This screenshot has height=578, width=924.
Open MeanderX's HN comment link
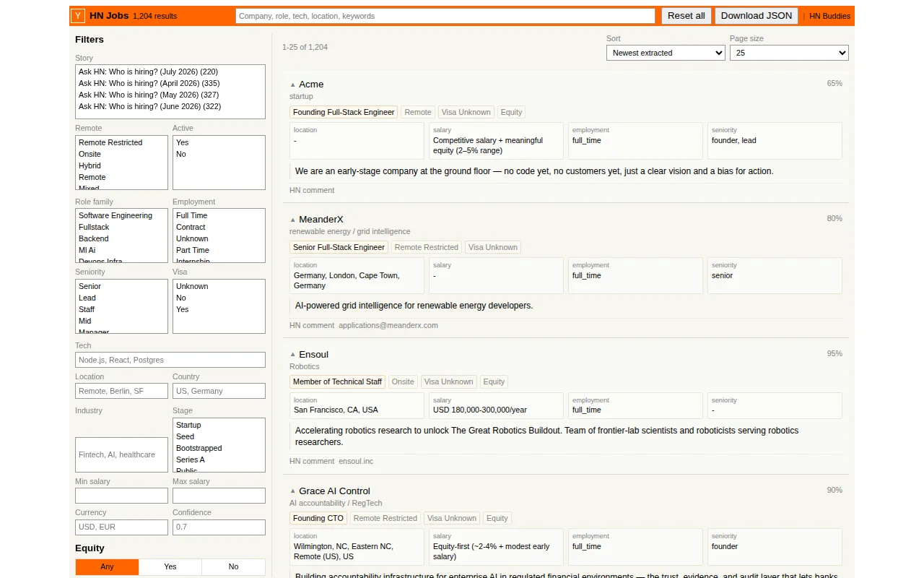tap(312, 325)
